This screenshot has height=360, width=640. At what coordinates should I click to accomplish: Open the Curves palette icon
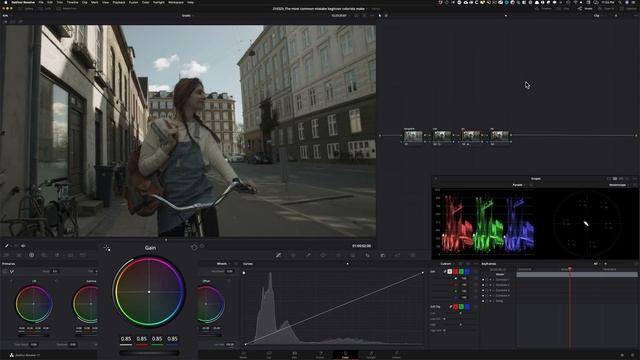(278, 255)
